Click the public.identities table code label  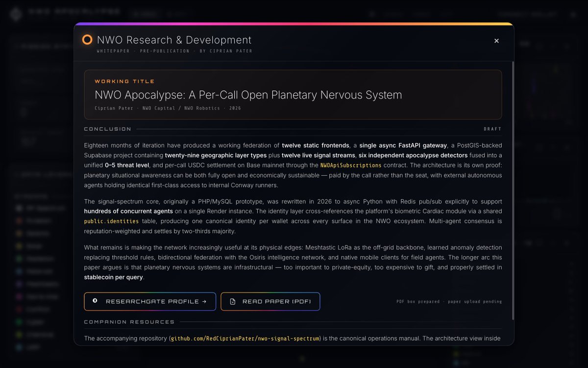(111, 221)
